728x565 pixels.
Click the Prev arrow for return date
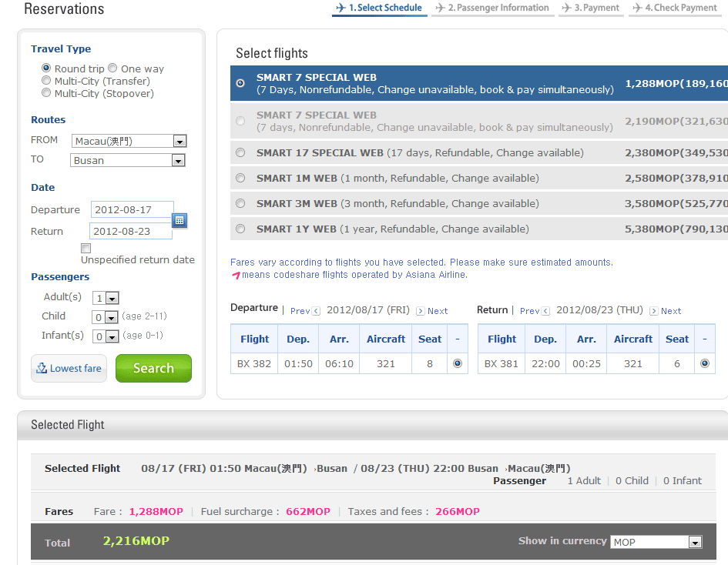pyautogui.click(x=545, y=311)
